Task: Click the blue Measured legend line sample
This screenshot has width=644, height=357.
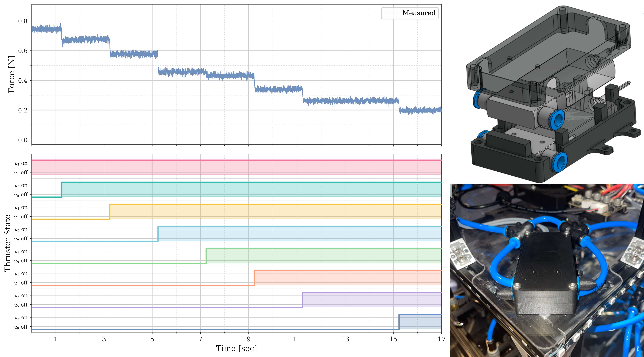Action: click(390, 13)
